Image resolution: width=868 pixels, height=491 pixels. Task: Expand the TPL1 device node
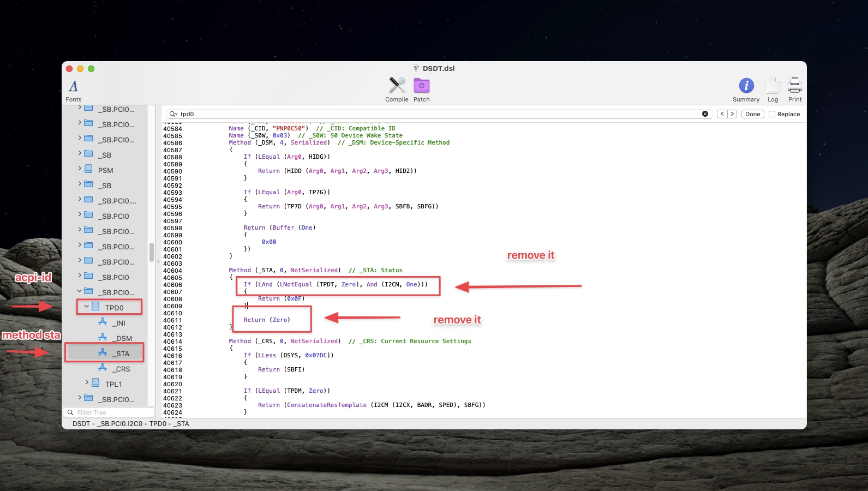click(x=87, y=383)
